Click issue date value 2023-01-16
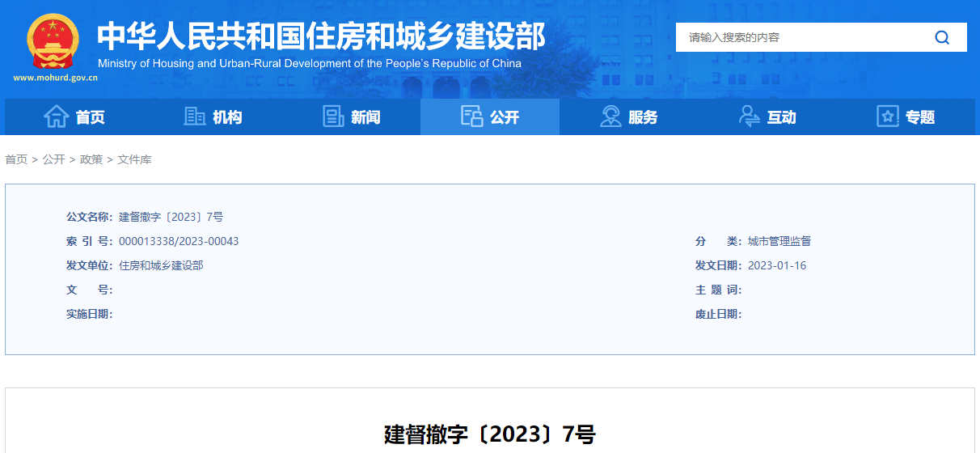980x453 pixels. click(x=777, y=265)
